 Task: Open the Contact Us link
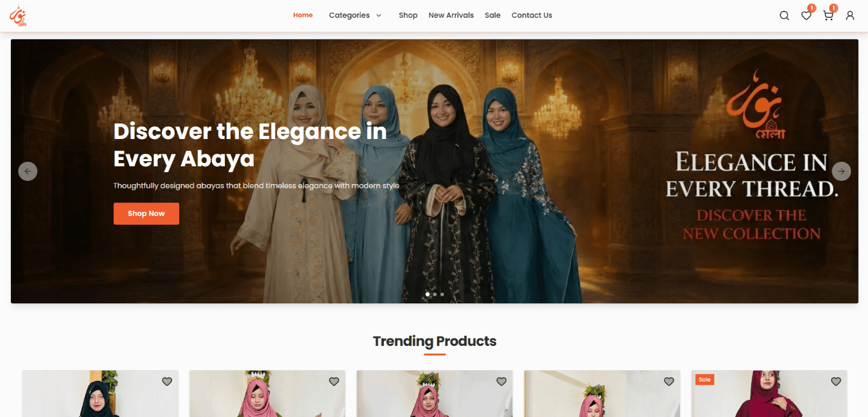click(x=532, y=15)
